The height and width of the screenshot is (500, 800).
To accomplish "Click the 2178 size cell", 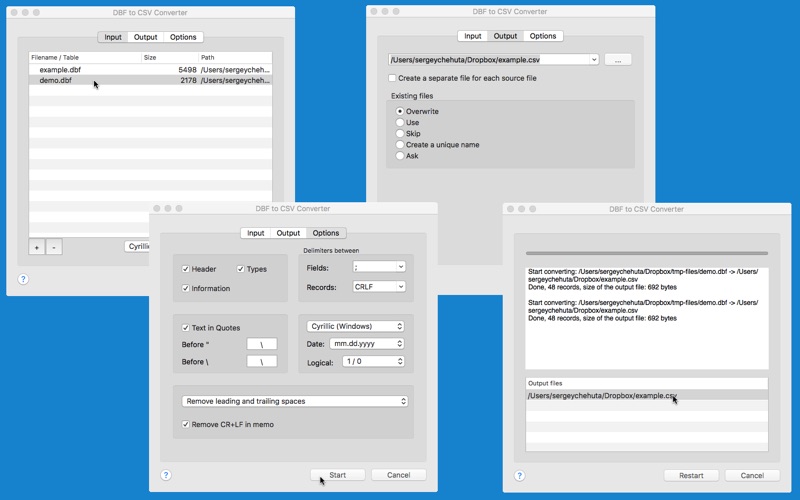I will (188, 81).
